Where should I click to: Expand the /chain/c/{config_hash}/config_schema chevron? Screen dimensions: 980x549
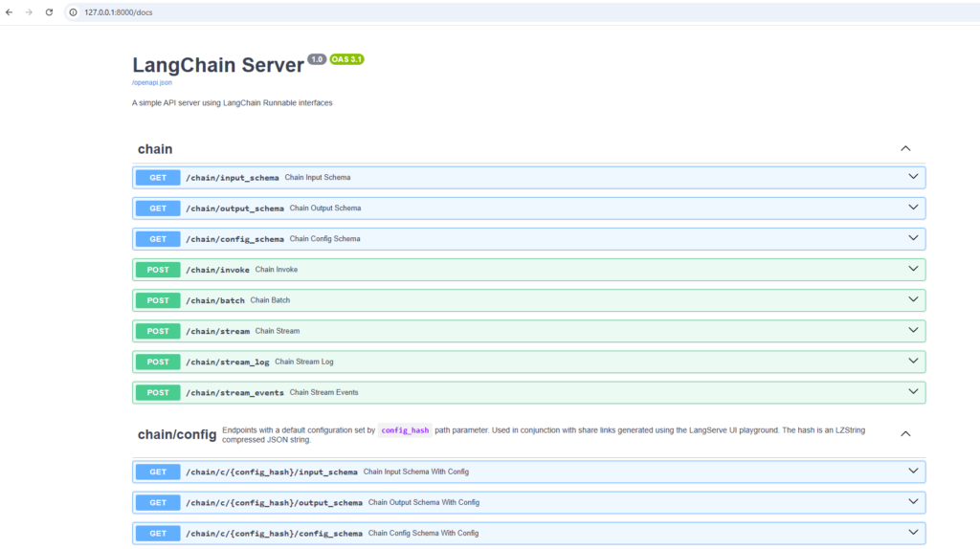[x=913, y=533]
